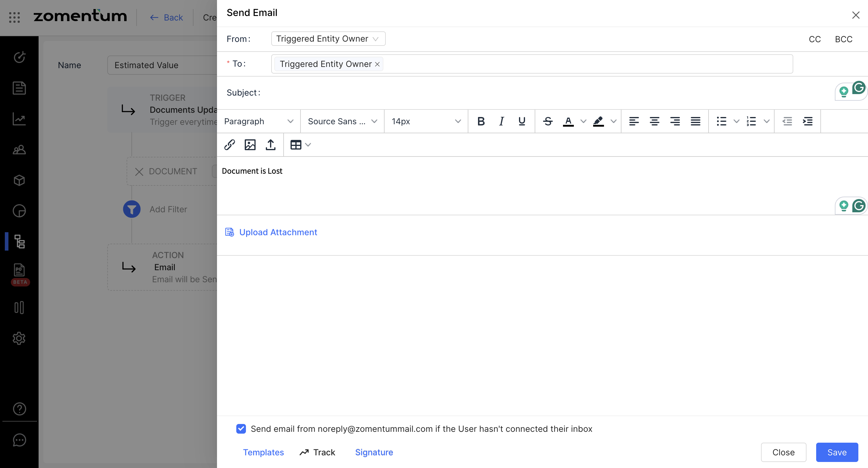Image resolution: width=868 pixels, height=468 pixels.
Task: Click the Save button
Action: pos(837,452)
